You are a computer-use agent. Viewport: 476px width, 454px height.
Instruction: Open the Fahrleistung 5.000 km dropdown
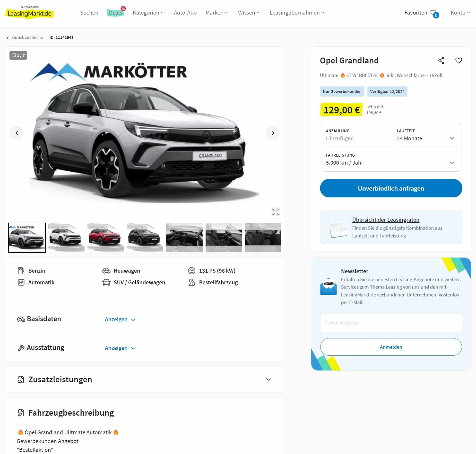tap(391, 160)
